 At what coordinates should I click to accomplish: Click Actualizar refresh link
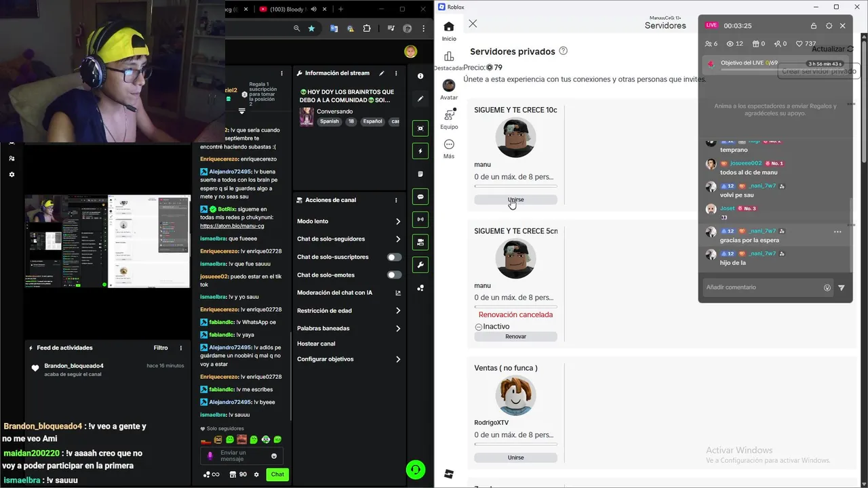click(x=832, y=49)
